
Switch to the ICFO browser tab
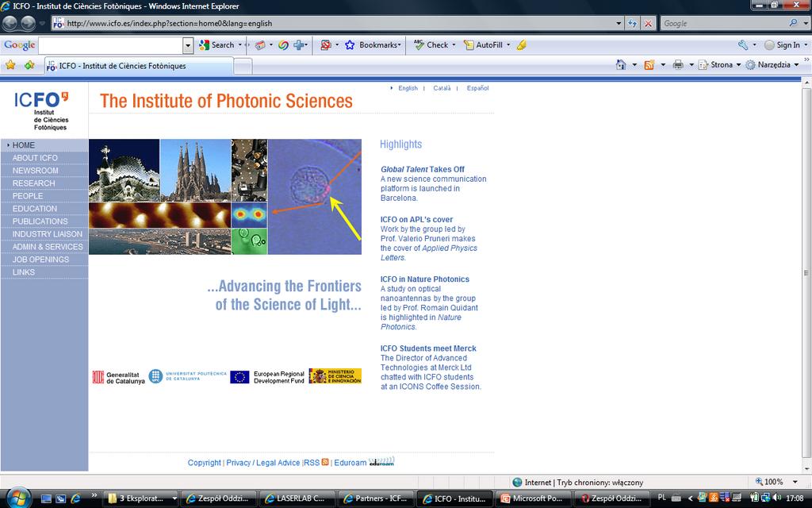point(139,66)
